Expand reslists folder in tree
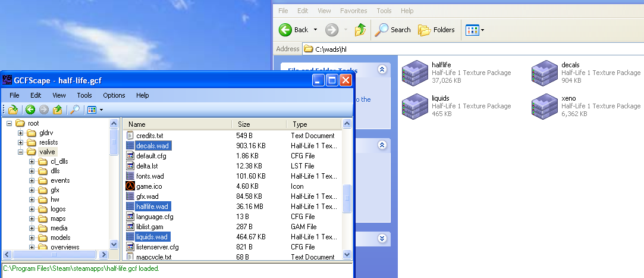Image resolution: width=644 pixels, height=278 pixels. pyautogui.click(x=21, y=142)
